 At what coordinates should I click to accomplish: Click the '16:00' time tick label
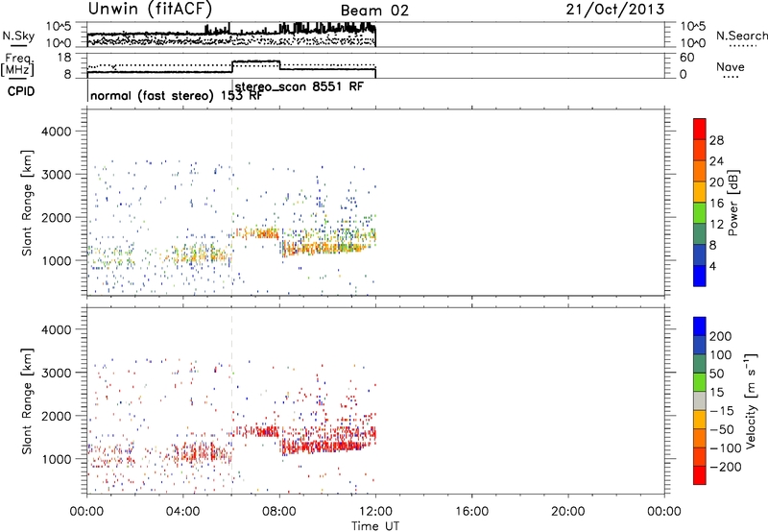(471, 512)
